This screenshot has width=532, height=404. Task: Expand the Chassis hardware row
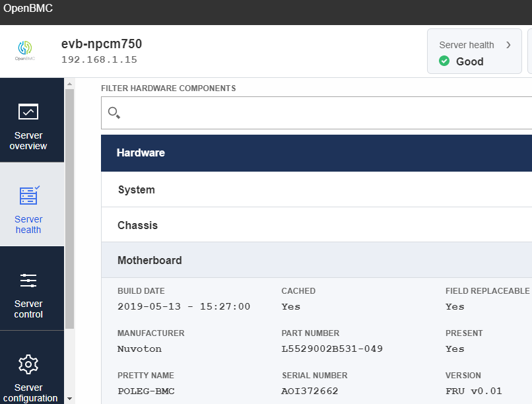[316, 225]
